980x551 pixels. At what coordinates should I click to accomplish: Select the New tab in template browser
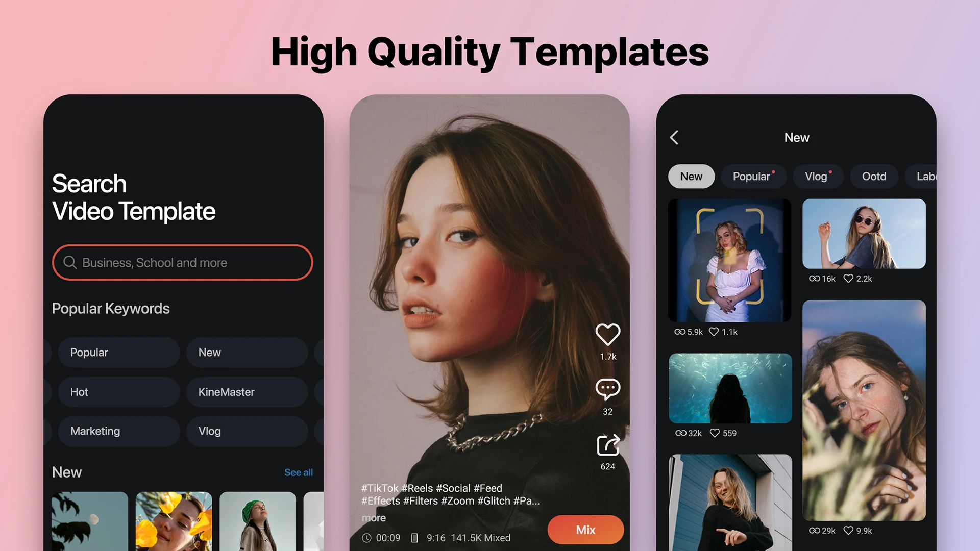coord(691,176)
